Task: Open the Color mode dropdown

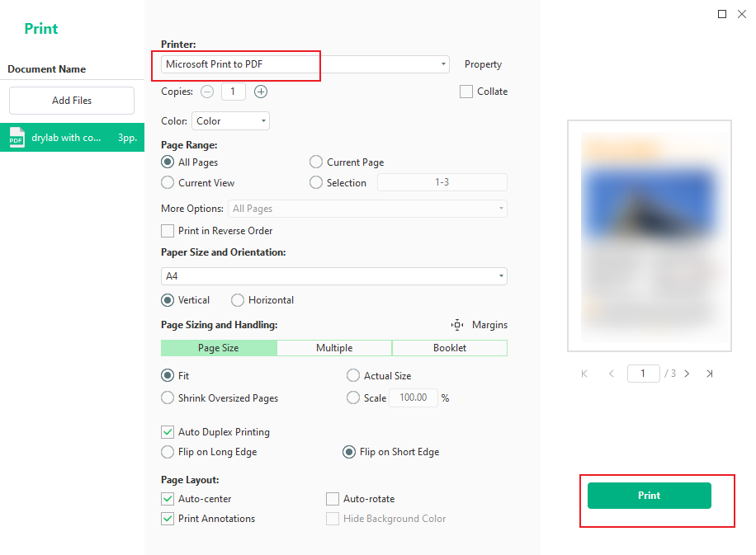Action: (230, 120)
